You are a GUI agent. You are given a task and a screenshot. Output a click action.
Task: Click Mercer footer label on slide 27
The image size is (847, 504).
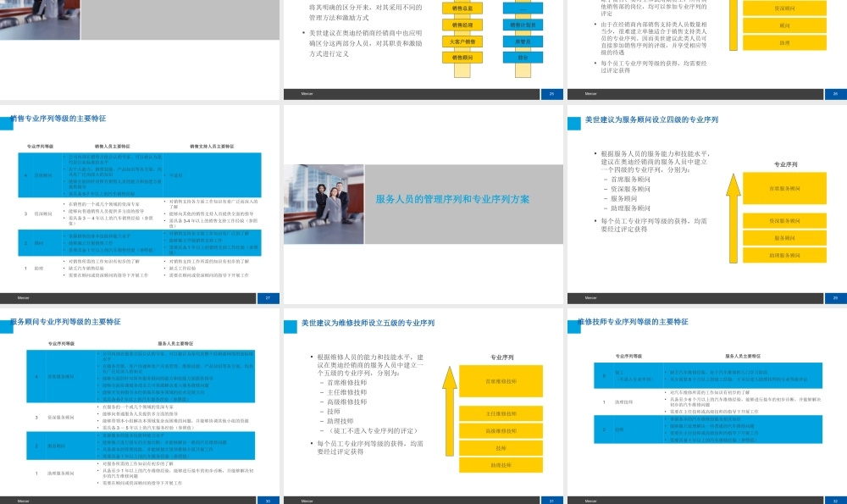[23, 297]
